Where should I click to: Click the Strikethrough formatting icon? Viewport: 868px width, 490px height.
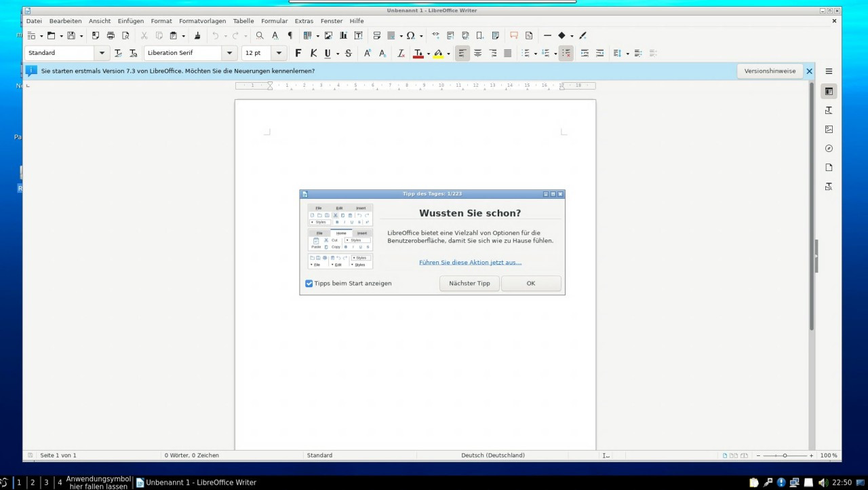pos(348,53)
